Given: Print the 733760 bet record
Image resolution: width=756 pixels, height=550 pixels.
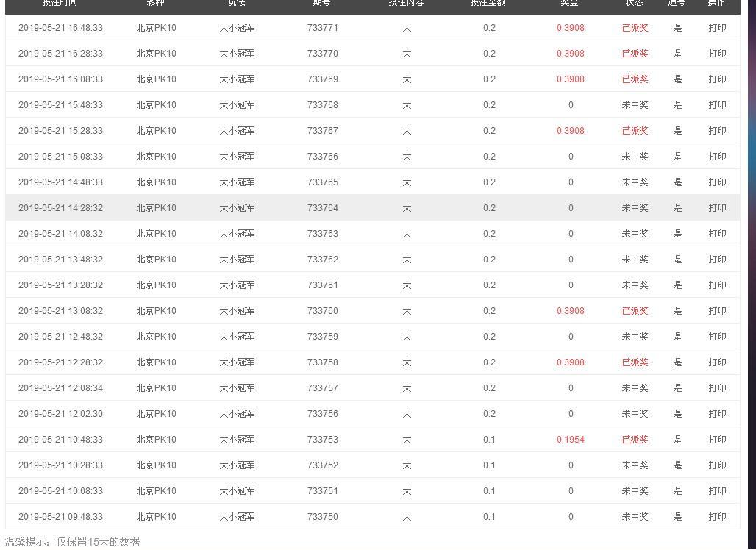Looking at the screenshot, I should pos(717,311).
